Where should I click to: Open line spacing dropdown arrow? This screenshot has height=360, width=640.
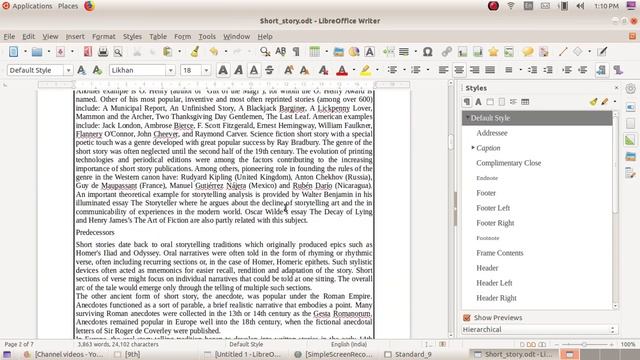point(520,70)
